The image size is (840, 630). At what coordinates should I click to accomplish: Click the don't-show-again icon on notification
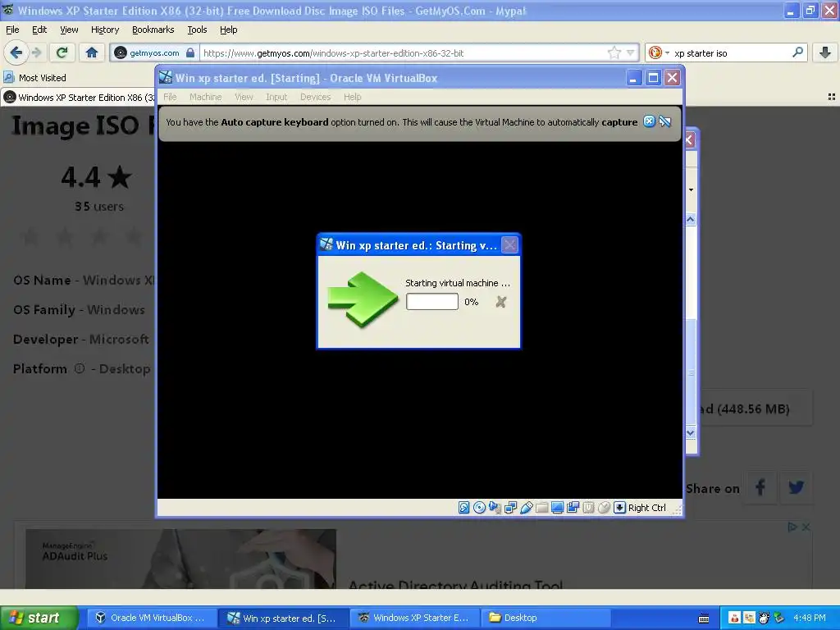pyautogui.click(x=664, y=121)
